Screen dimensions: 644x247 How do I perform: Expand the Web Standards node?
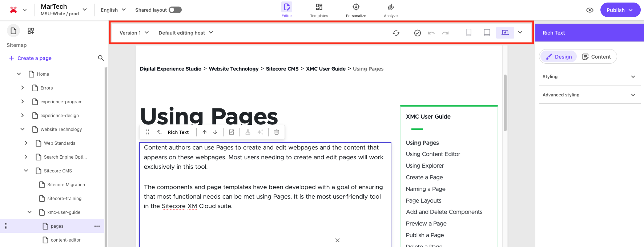[26, 143]
